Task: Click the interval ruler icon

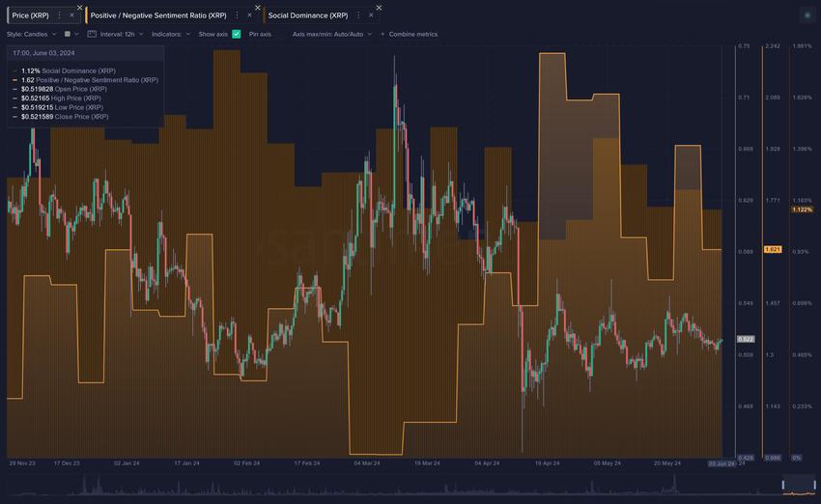Action: [x=92, y=34]
